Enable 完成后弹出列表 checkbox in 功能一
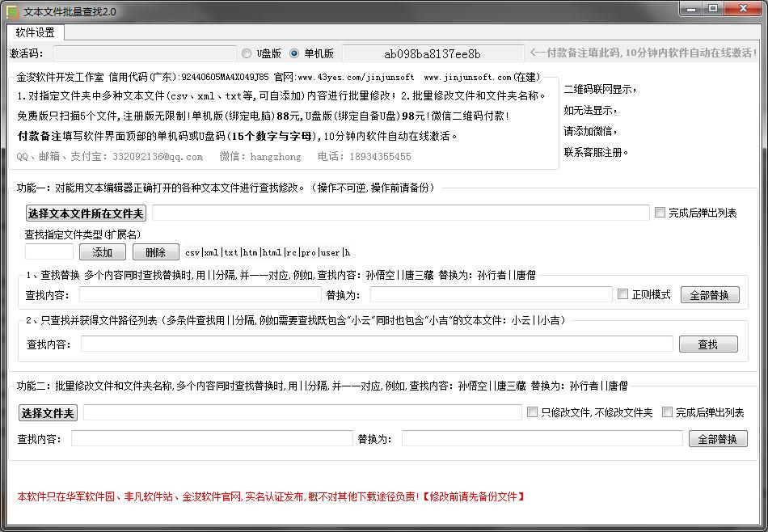Image resolution: width=768 pixels, height=532 pixels. click(x=660, y=213)
